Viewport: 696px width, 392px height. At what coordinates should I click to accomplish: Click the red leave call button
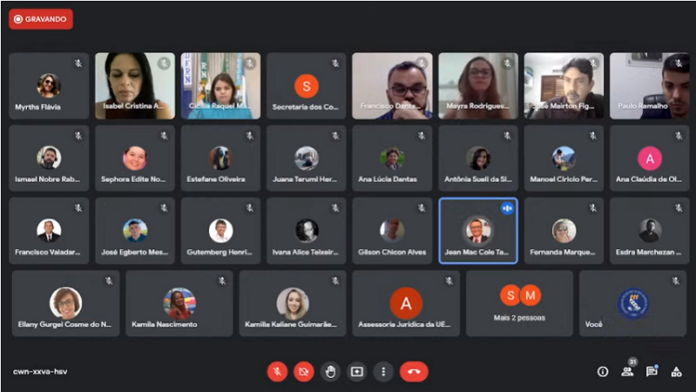point(414,372)
